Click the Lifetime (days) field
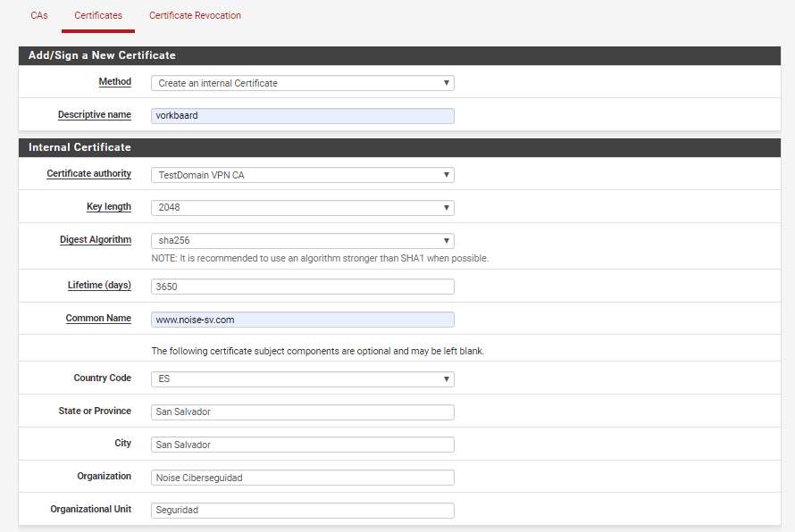This screenshot has width=795, height=532. pos(303,287)
